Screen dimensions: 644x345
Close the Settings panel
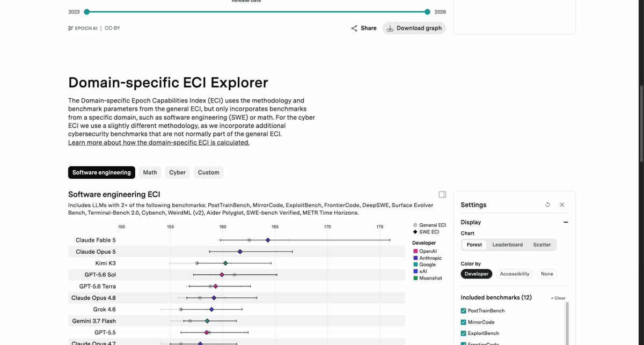click(562, 205)
